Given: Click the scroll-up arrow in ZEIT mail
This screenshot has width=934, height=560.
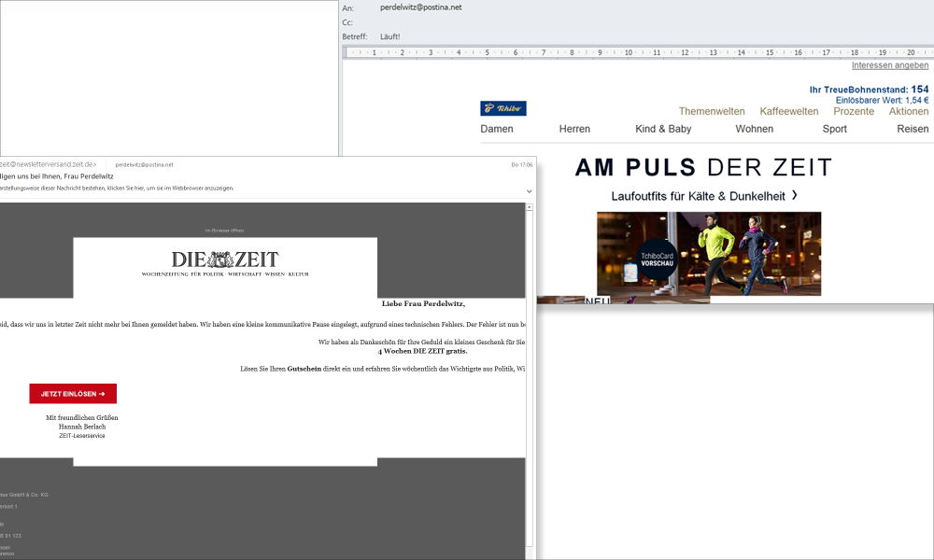Looking at the screenshot, I should (x=529, y=207).
